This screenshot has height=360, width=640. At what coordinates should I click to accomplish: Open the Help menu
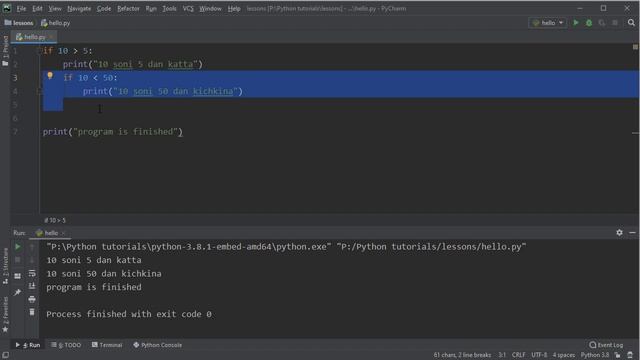[x=234, y=8]
